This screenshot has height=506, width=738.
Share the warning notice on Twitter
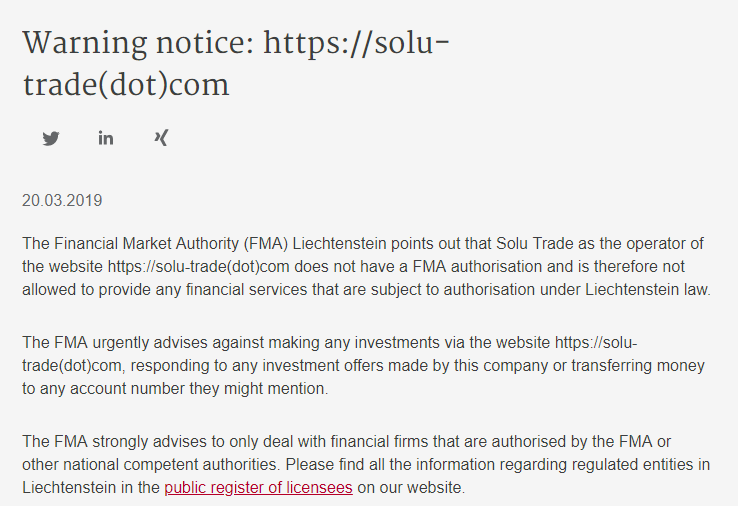(x=51, y=138)
